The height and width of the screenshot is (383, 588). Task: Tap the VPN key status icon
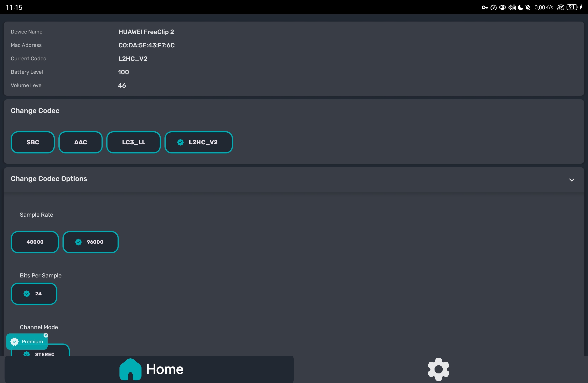(485, 7)
